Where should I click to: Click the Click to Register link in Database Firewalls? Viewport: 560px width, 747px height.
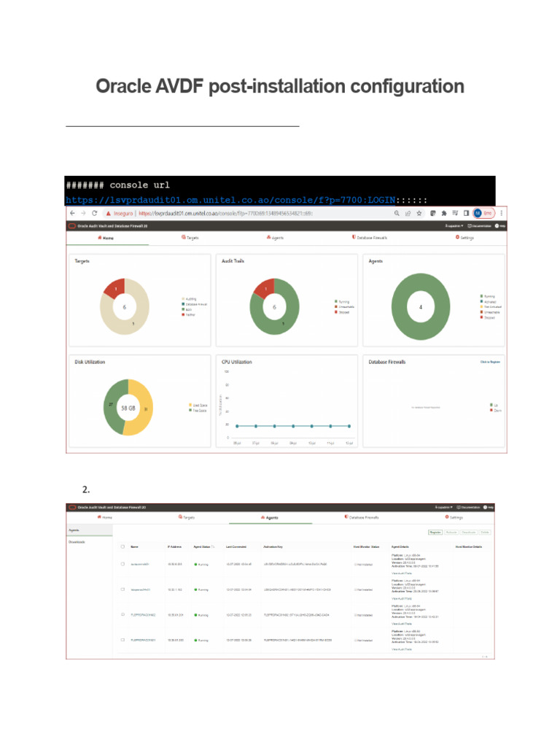tap(490, 362)
